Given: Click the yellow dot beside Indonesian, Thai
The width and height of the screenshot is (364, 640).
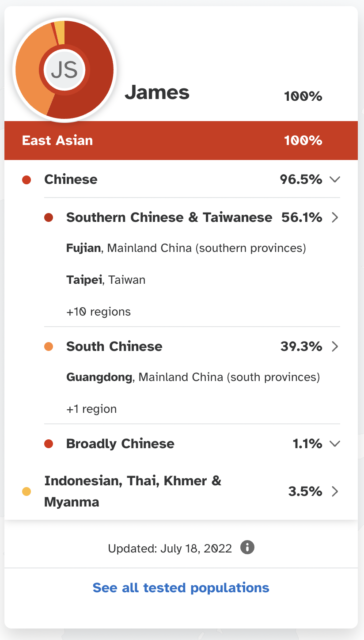Looking at the screenshot, I should tap(27, 491).
